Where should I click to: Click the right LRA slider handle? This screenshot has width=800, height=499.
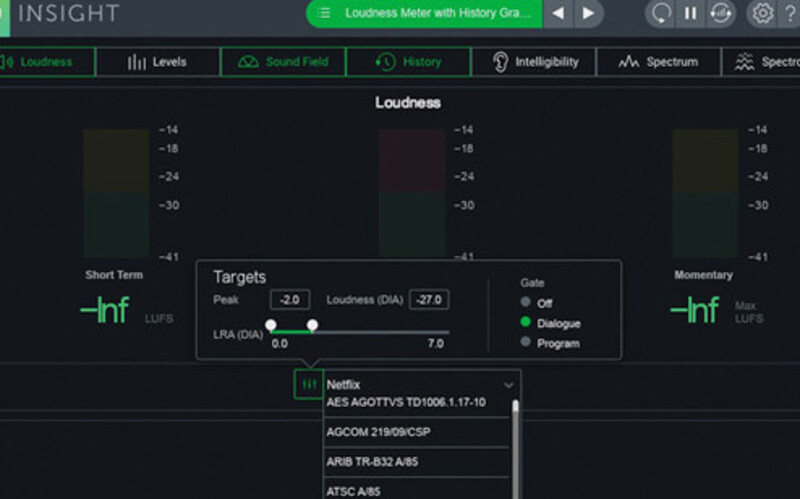pyautogui.click(x=312, y=325)
